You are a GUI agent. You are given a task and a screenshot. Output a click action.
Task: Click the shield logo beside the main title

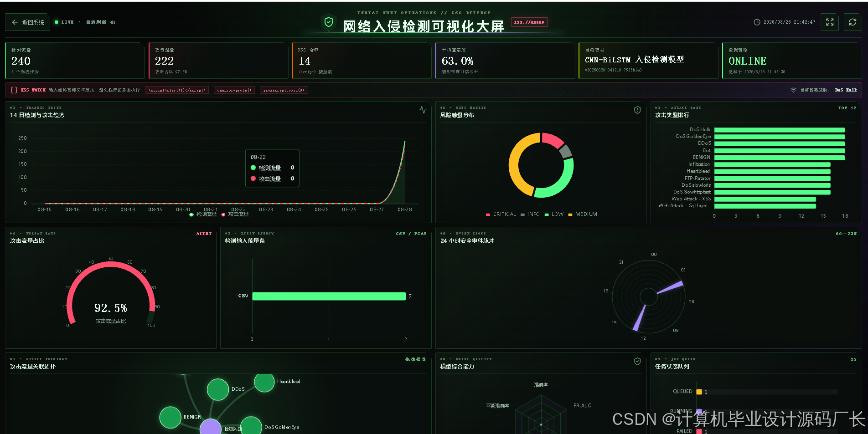pyautogui.click(x=328, y=22)
